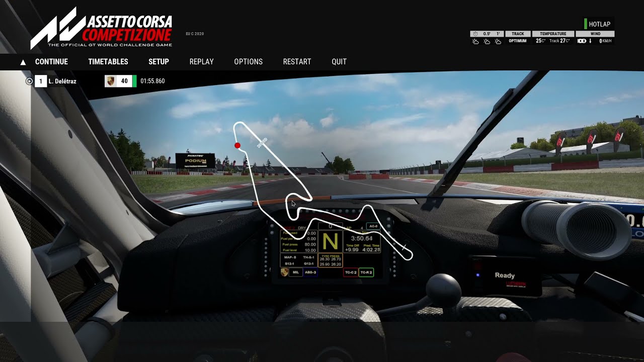Click the red car position dot on map
The width and height of the screenshot is (644, 362).
(x=237, y=146)
